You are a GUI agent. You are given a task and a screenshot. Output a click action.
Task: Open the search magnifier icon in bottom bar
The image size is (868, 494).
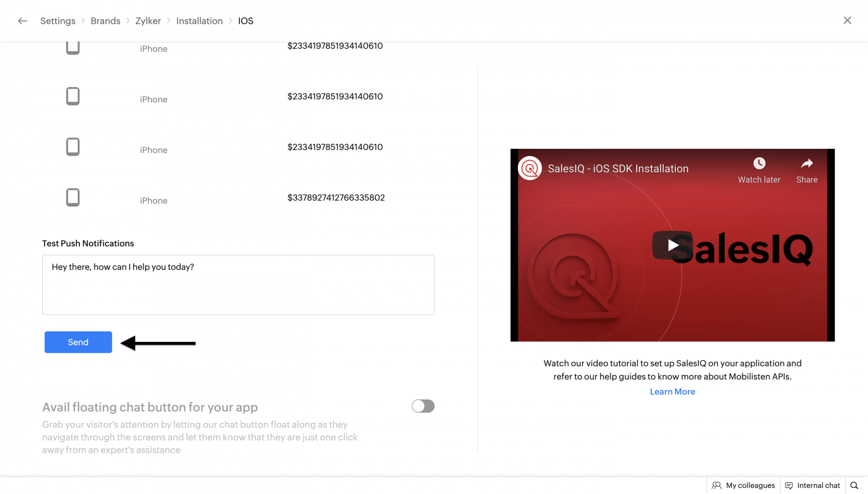click(854, 485)
